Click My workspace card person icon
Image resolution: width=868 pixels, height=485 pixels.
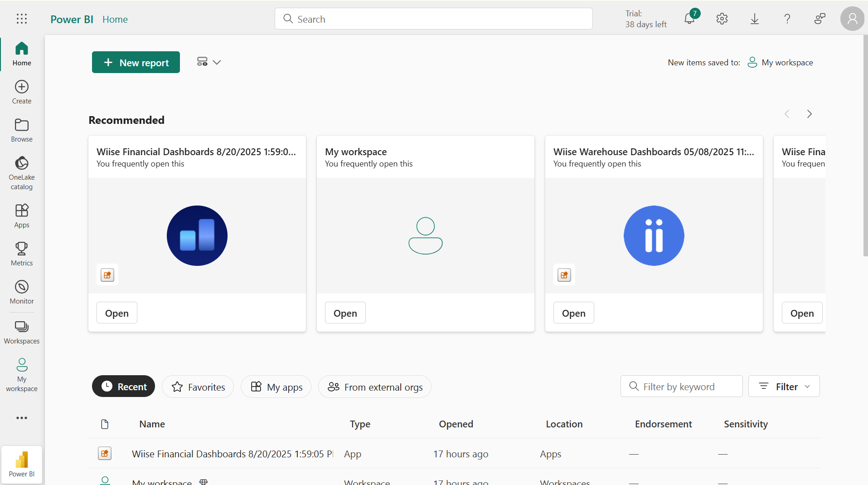[426, 235]
